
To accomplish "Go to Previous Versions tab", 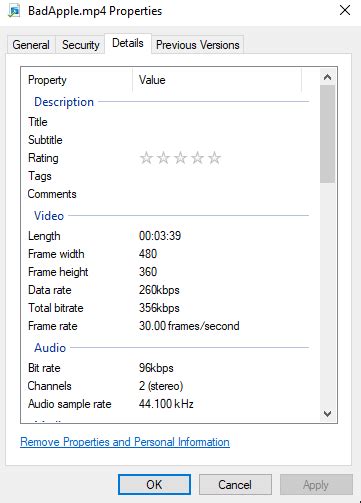I will pos(198,45).
